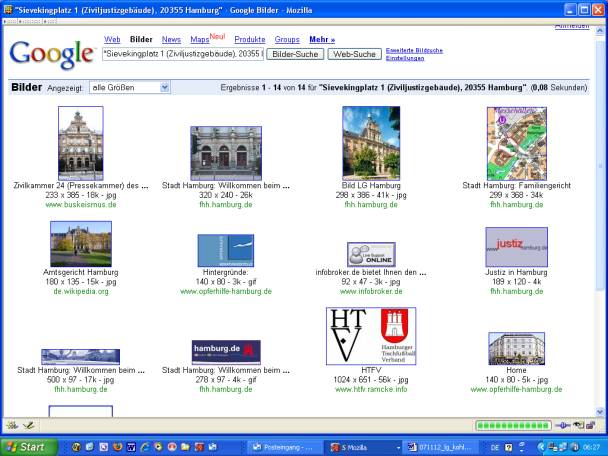This screenshot has width=608, height=456.
Task: Open the Bild LG Hamburg thumbnail
Action: 371,143
